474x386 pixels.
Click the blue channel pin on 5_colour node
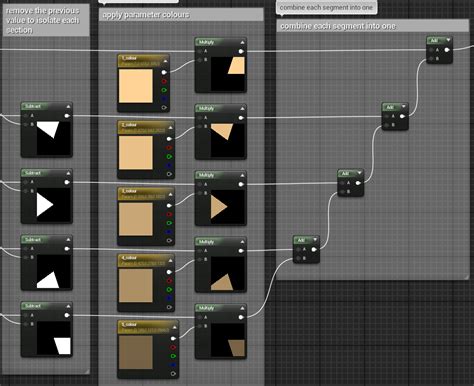point(173,365)
